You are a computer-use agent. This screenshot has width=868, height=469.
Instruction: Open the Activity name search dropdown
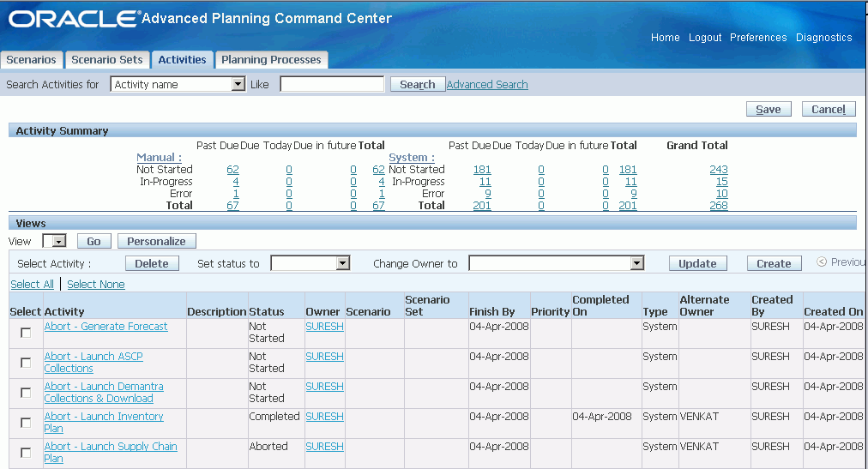[x=178, y=84]
